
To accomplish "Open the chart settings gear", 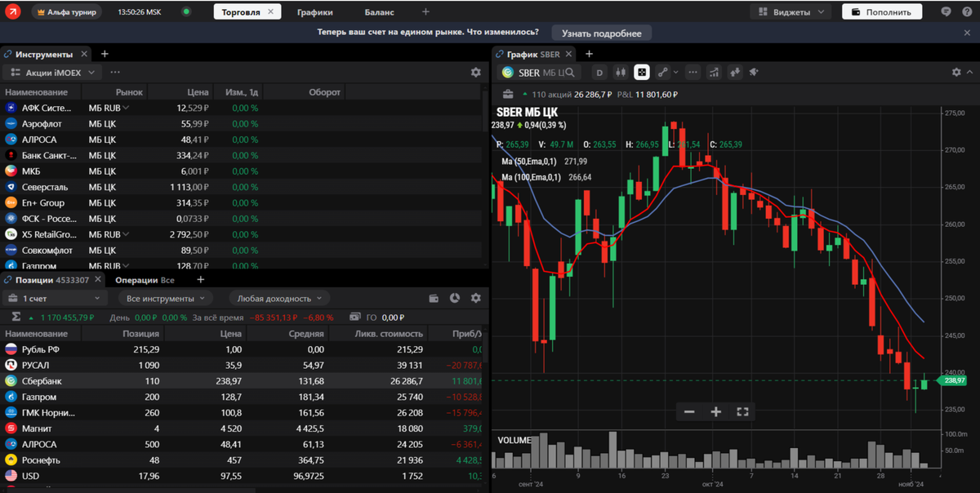I will pos(956,73).
